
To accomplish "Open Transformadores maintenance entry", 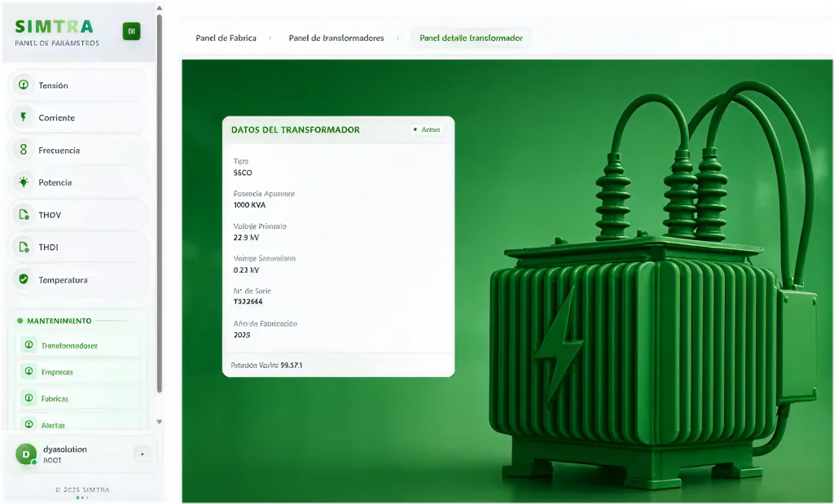I will [x=79, y=345].
